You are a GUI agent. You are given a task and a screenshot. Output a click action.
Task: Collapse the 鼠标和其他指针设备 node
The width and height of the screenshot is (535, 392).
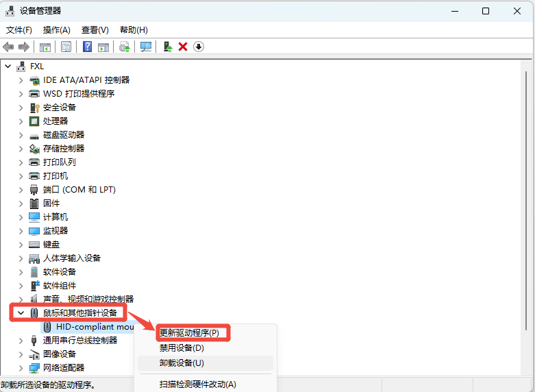pos(21,313)
